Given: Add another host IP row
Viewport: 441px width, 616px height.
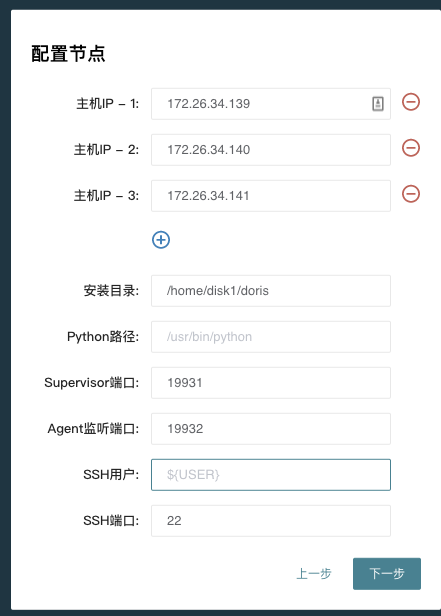Looking at the screenshot, I should coord(161,240).
